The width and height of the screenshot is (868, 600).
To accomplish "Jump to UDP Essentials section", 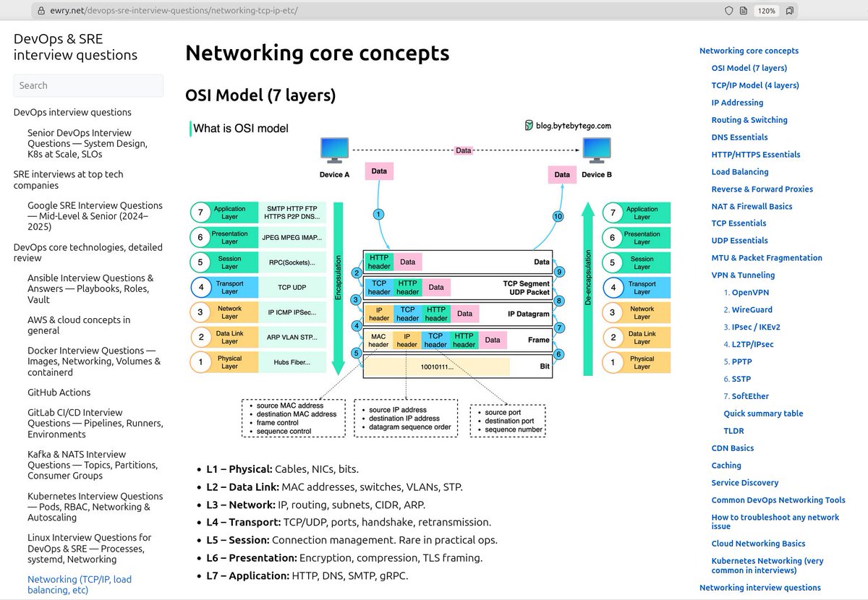I will tap(739, 241).
